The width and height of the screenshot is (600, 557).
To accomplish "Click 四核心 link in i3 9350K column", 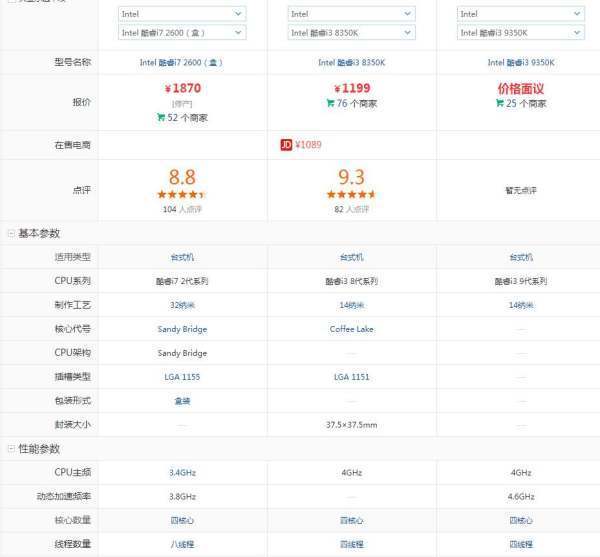I will point(521,521).
